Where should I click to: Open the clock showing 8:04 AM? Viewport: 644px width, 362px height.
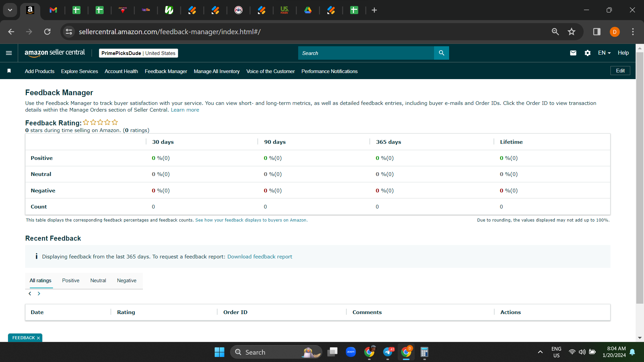click(614, 352)
